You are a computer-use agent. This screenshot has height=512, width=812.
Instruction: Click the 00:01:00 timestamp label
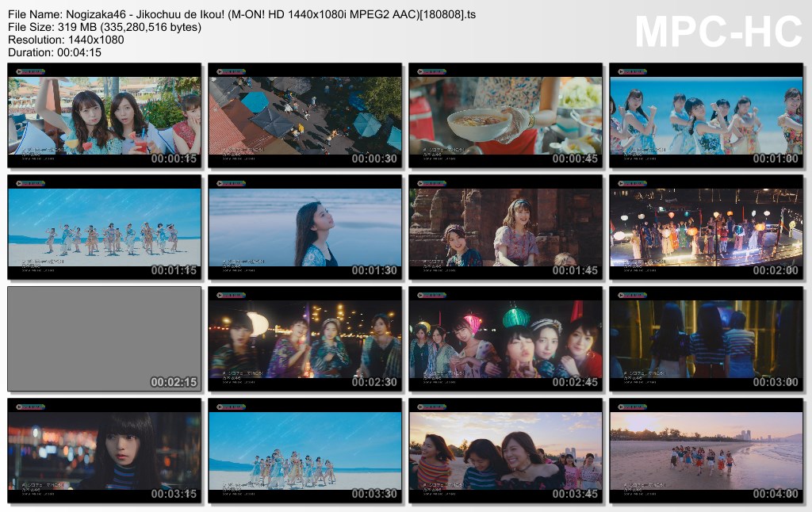pyautogui.click(x=776, y=159)
